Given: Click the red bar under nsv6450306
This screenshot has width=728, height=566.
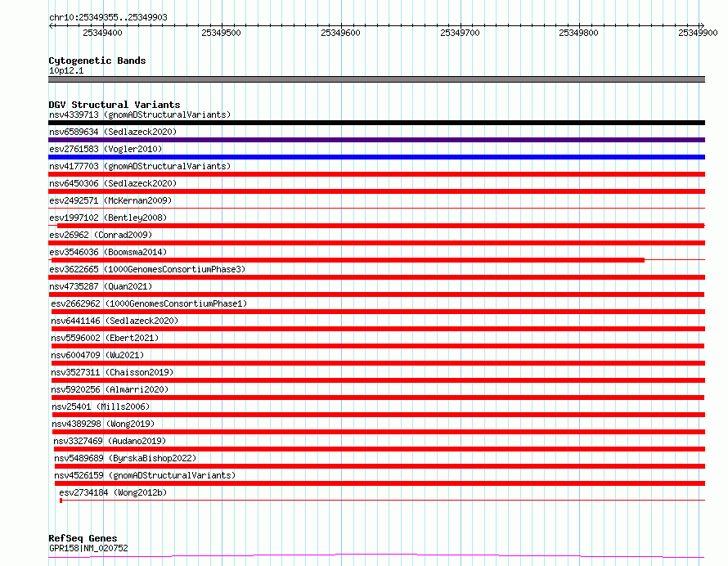Looking at the screenshot, I should (376, 191).
